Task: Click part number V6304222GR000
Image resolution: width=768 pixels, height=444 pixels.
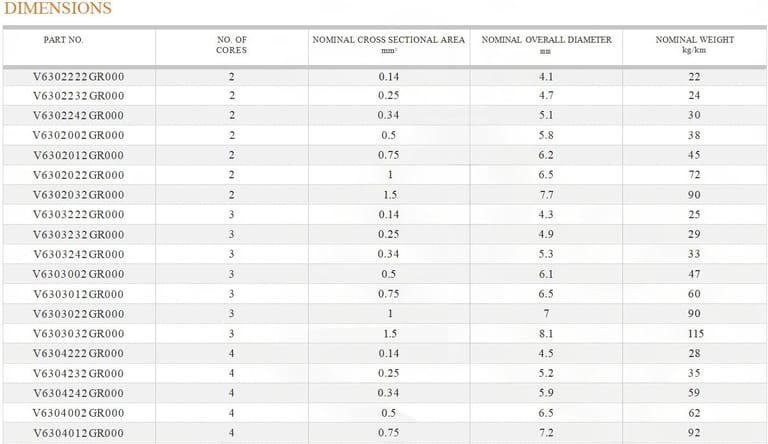Action: pyautogui.click(x=79, y=354)
